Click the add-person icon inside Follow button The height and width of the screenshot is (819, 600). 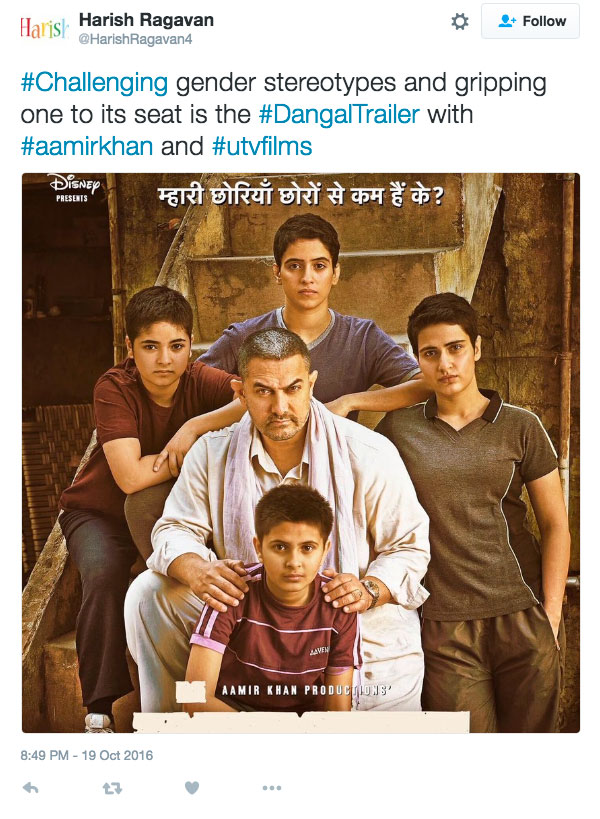(507, 21)
